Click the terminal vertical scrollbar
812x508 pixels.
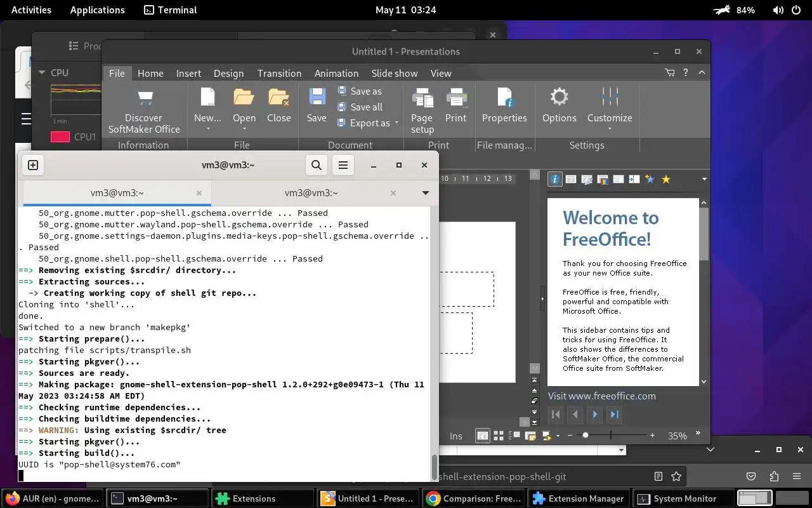tap(435, 467)
